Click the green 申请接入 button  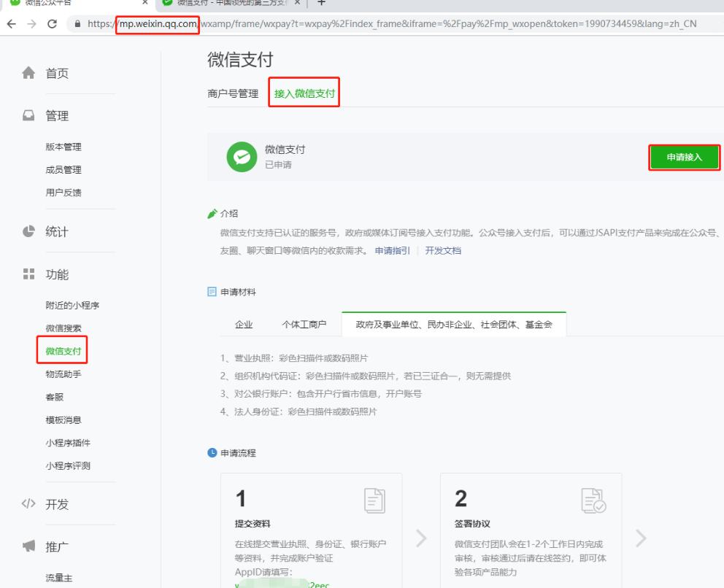point(685,158)
